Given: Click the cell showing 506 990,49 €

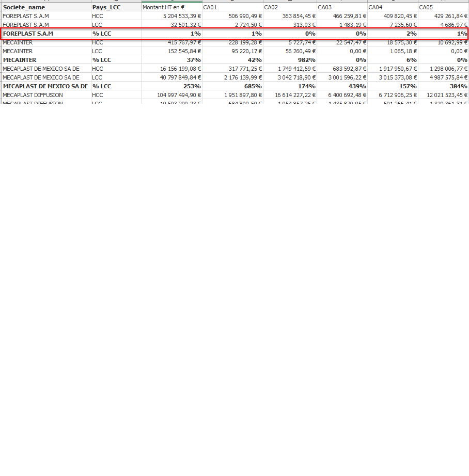Looking at the screenshot, I should [232, 16].
